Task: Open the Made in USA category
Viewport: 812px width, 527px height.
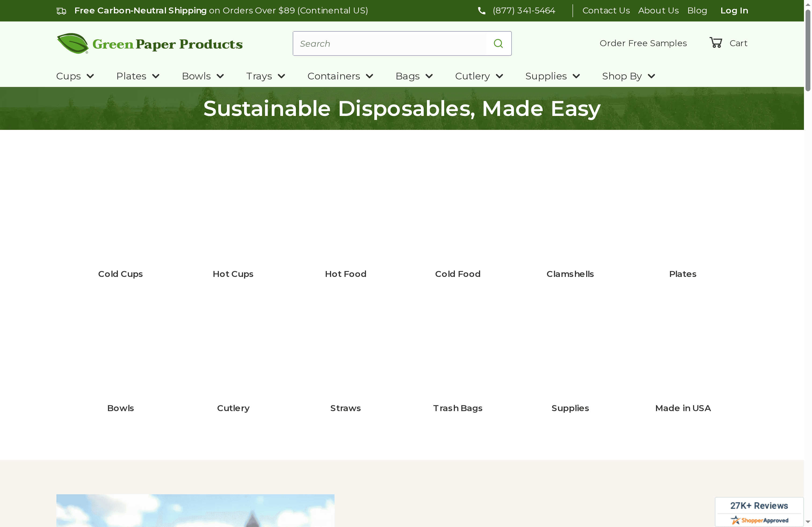Action: 683,408
